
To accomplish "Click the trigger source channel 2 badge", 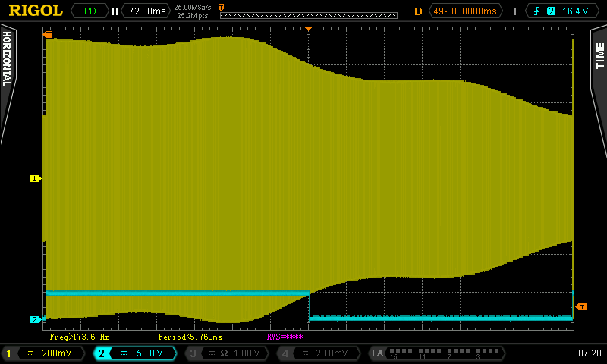I will click(551, 11).
